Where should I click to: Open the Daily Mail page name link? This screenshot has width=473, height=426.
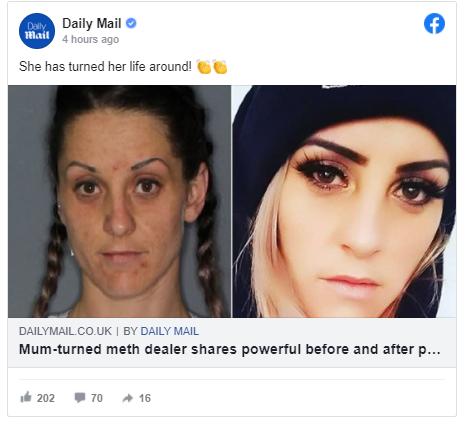[x=91, y=24]
